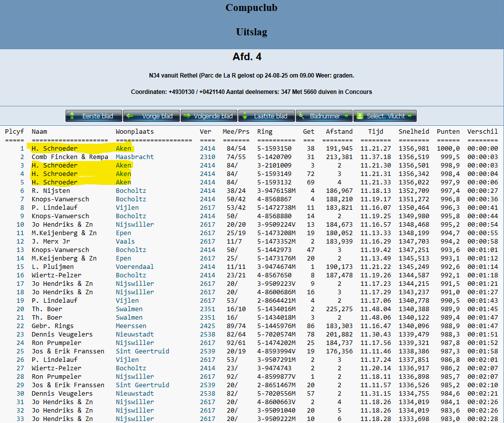
Task: Click the Uitslag page heading
Action: [252, 32]
